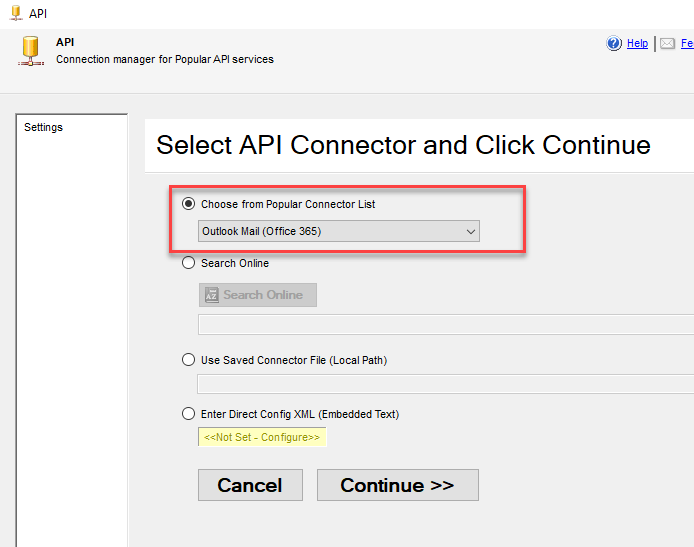Click the API window title bar icon

15,14
